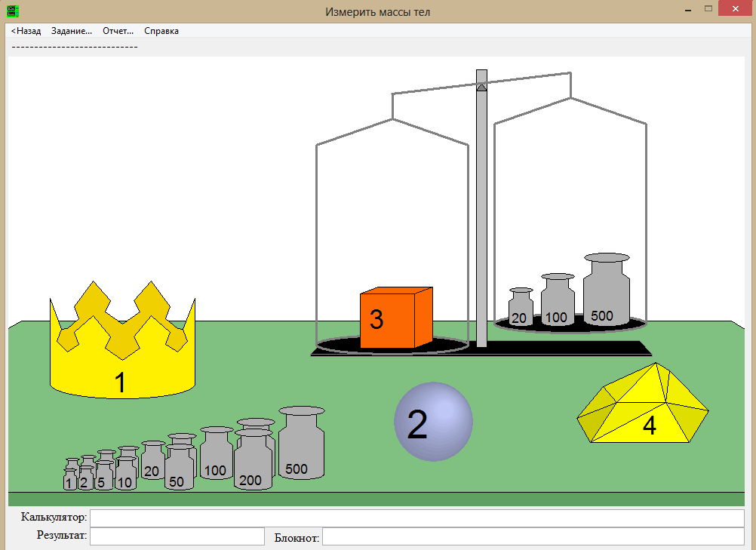Open the Задание... menu
The width and height of the screenshot is (756, 550).
click(72, 31)
